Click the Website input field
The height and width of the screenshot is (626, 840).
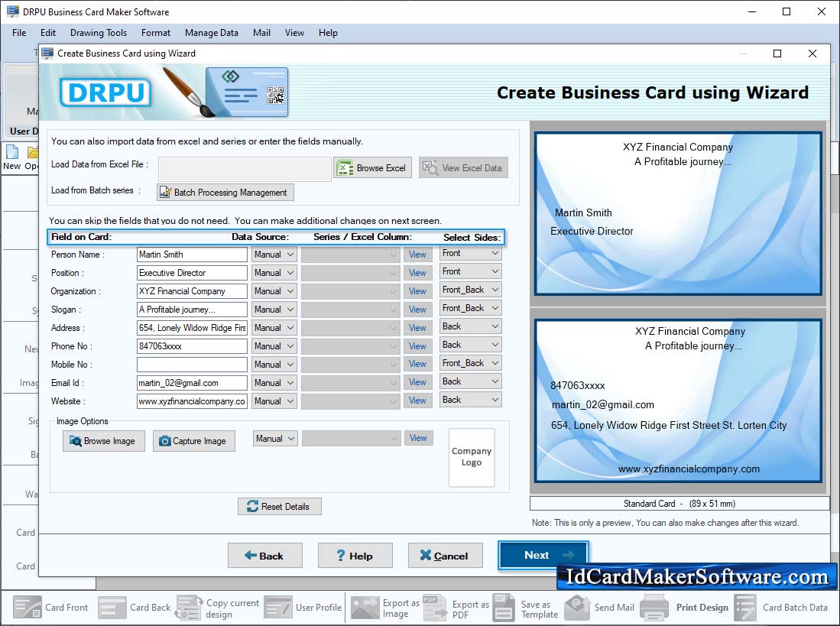(192, 401)
